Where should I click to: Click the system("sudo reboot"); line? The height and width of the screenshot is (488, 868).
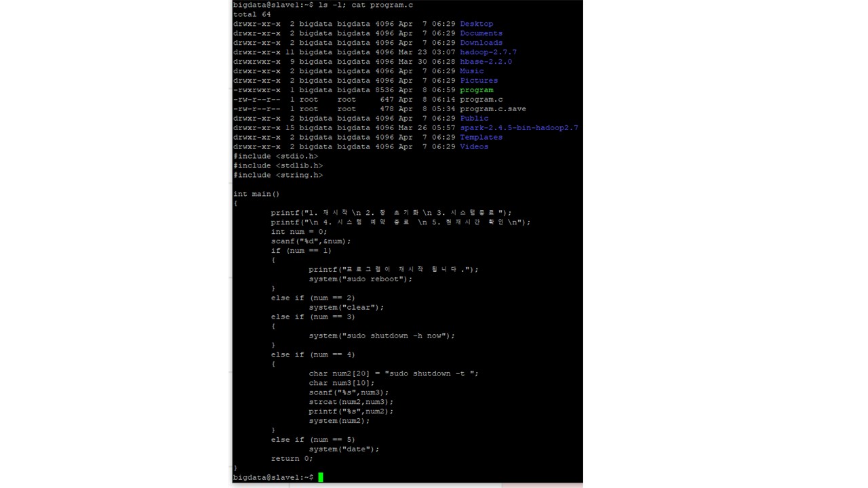click(x=361, y=279)
